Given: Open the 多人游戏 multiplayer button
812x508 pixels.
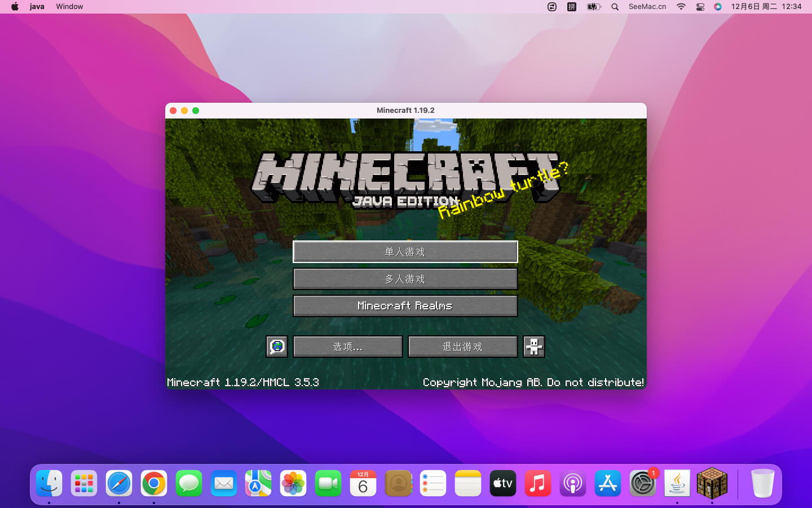Looking at the screenshot, I should (405, 279).
